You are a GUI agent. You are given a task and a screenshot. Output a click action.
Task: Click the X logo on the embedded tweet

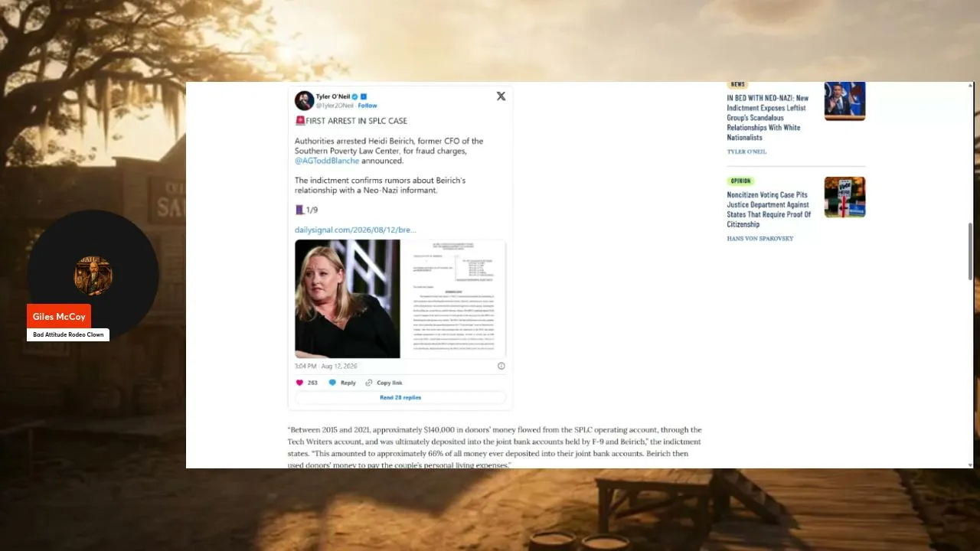[501, 96]
